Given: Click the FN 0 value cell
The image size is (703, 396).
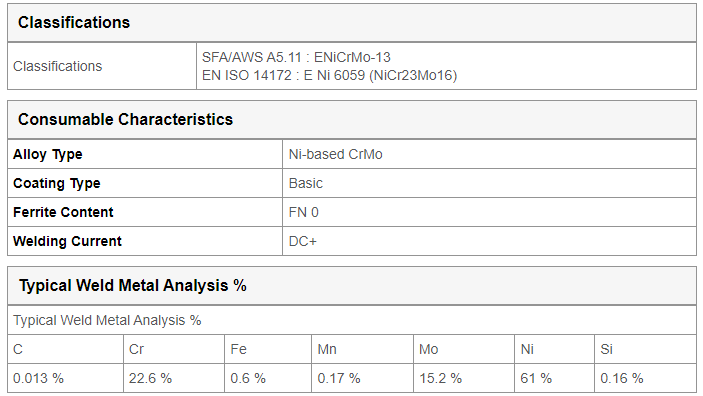Looking at the screenshot, I should [x=489, y=212].
